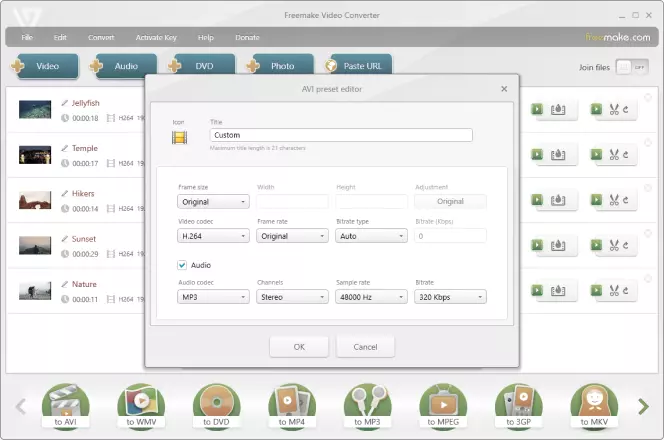This screenshot has height=440, width=664.
Task: Select the to MP4 output format
Action: pos(292,407)
